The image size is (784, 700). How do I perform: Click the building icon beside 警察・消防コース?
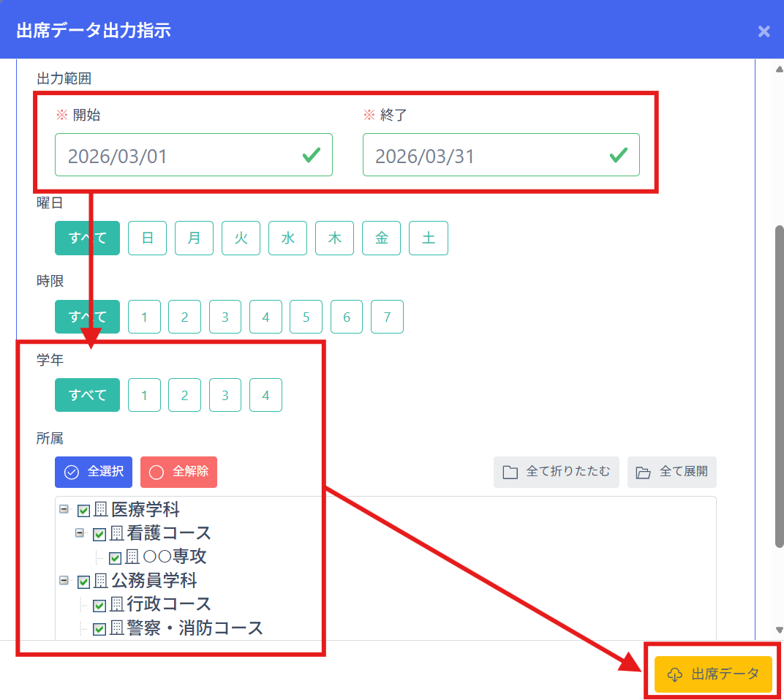pyautogui.click(x=116, y=628)
